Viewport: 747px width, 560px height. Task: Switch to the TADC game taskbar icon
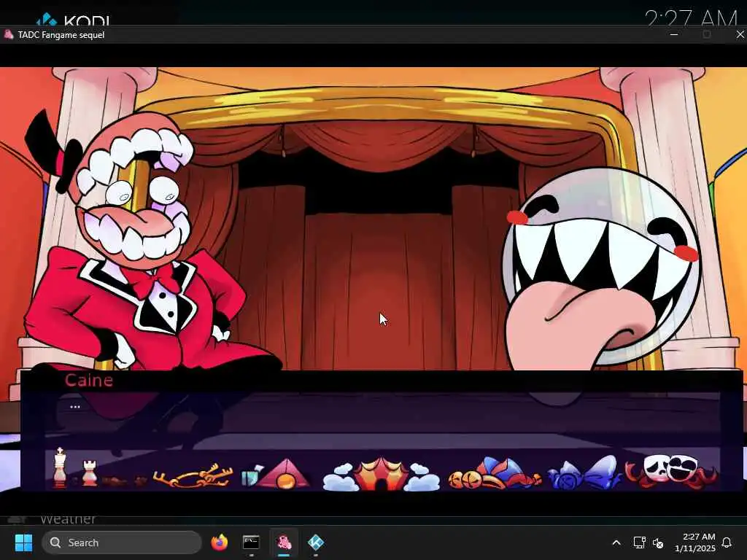(284, 542)
